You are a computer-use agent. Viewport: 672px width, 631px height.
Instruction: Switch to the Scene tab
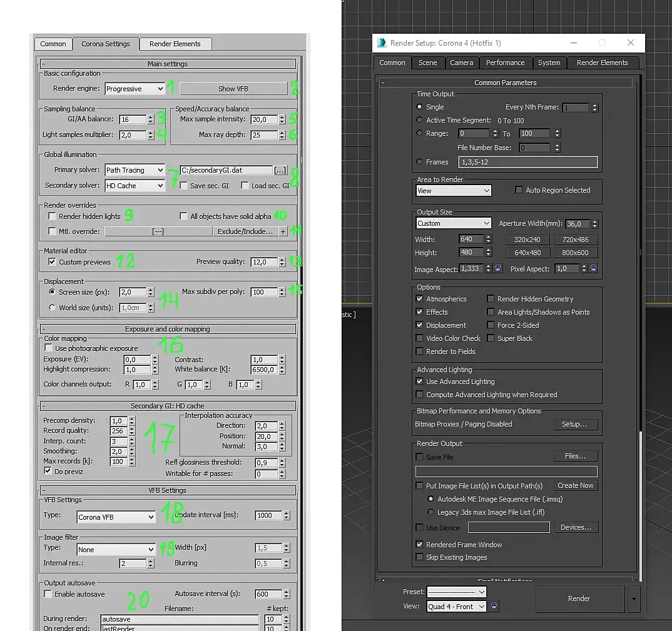click(x=428, y=63)
